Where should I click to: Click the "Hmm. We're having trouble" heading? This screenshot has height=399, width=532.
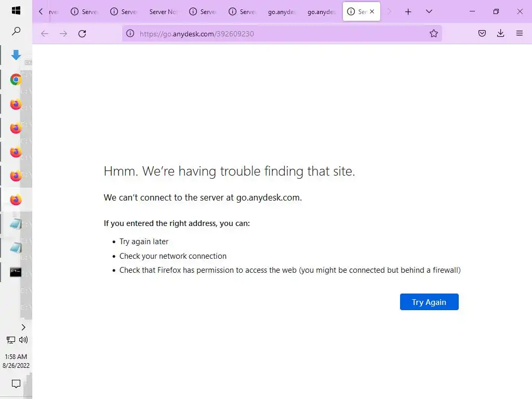[229, 171]
